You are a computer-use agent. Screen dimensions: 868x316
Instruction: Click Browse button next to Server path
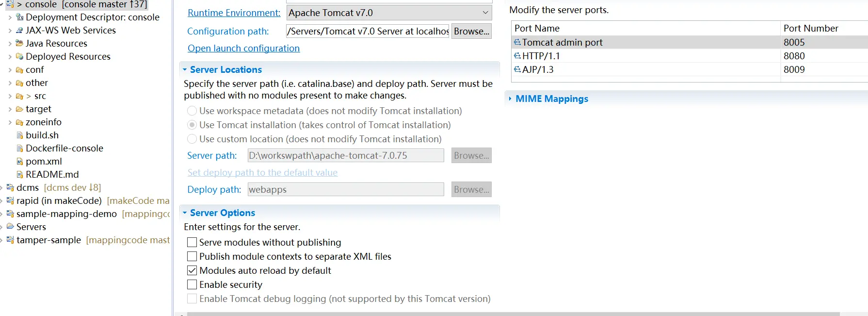(471, 155)
